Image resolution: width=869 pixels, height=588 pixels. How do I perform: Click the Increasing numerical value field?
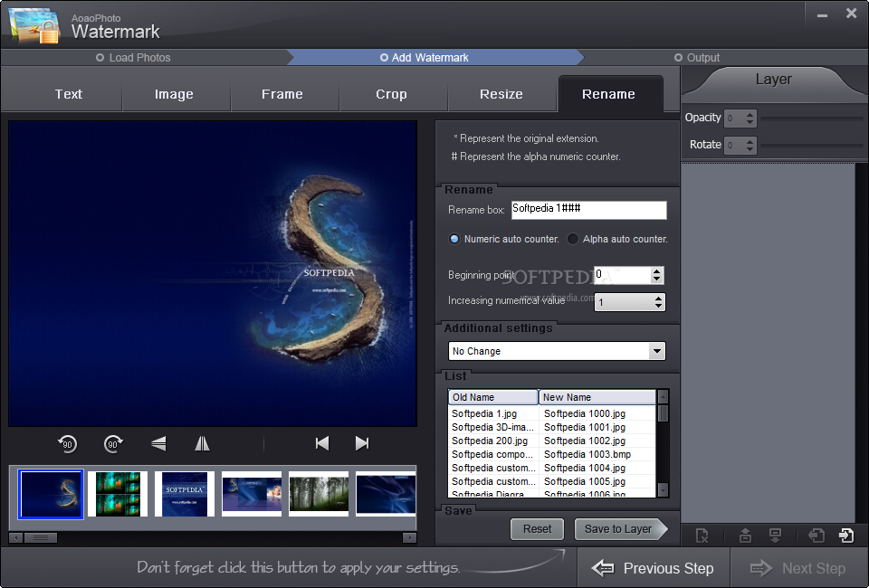(x=624, y=302)
